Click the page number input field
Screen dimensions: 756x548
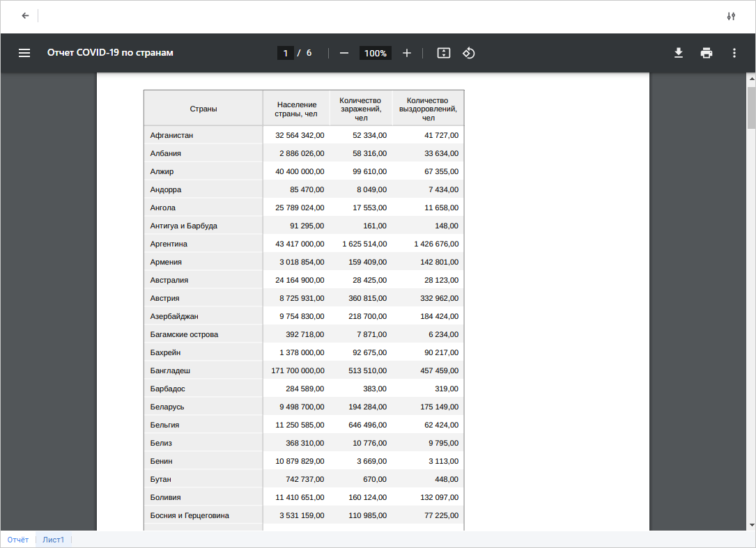pos(285,53)
